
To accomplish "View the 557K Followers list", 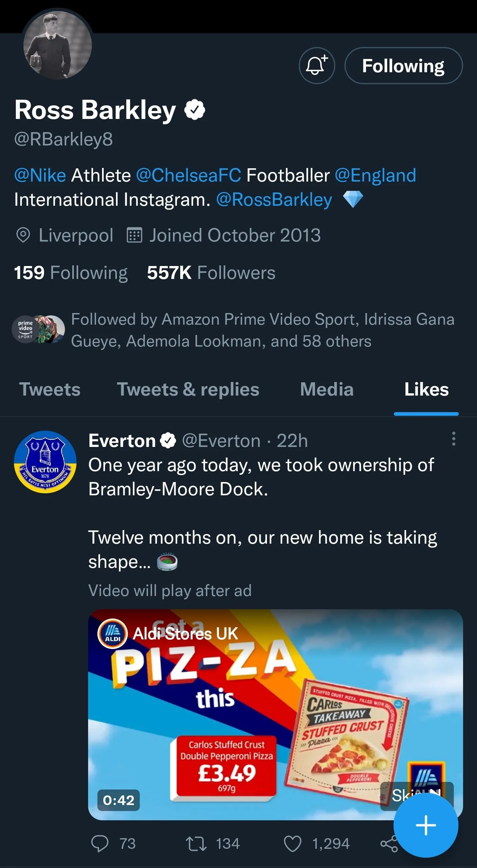I will [211, 273].
